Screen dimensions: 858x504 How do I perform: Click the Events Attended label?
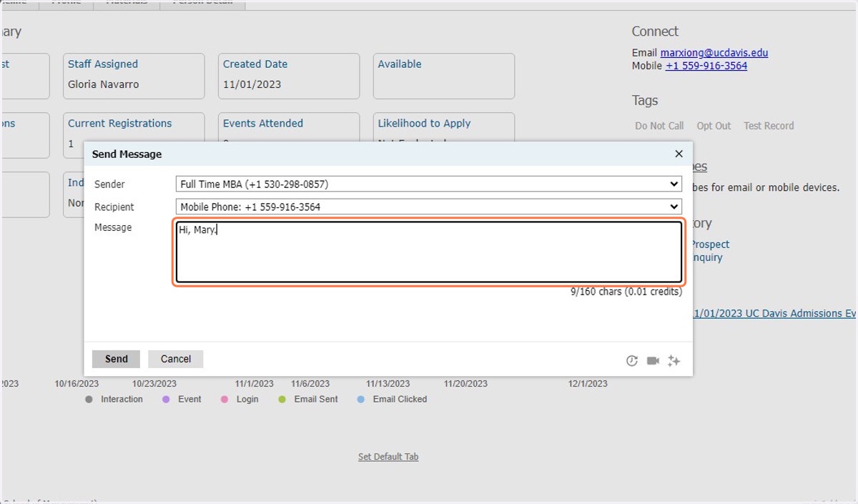263,124
